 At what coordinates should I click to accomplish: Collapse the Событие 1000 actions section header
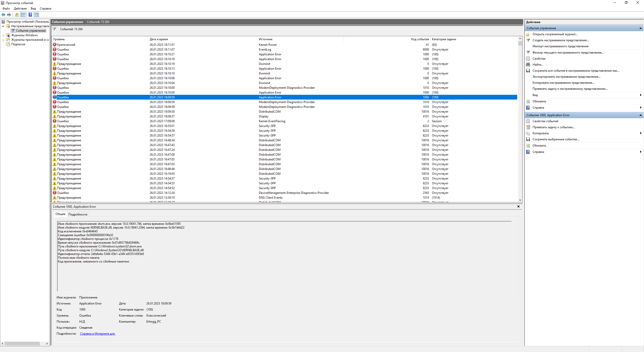[x=640, y=115]
